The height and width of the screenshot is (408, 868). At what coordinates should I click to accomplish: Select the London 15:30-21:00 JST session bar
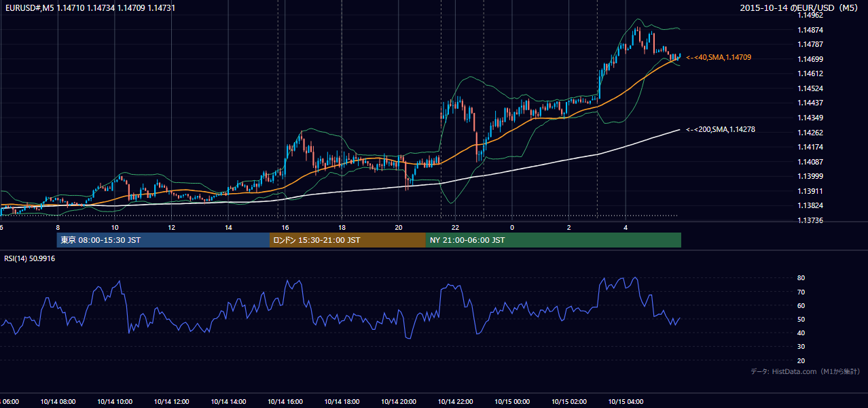(348, 240)
